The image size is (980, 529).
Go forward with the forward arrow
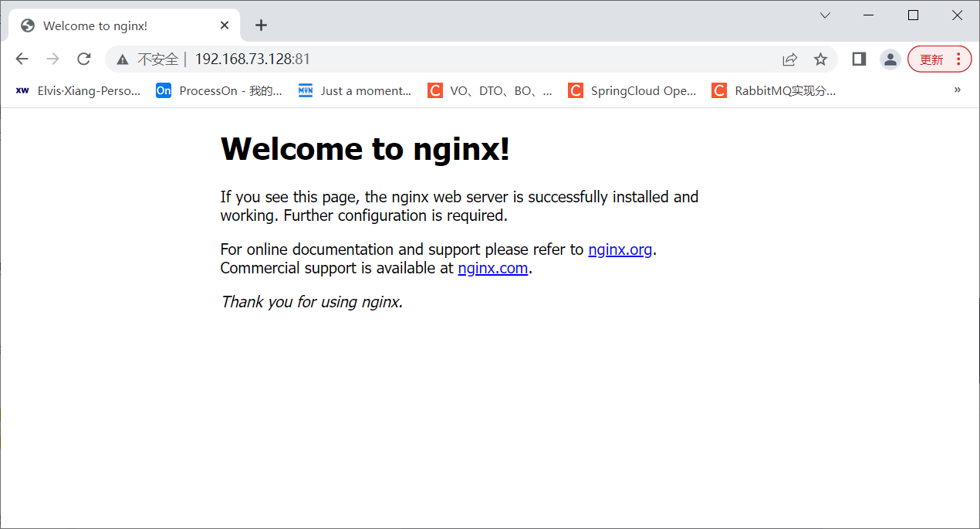(52, 59)
